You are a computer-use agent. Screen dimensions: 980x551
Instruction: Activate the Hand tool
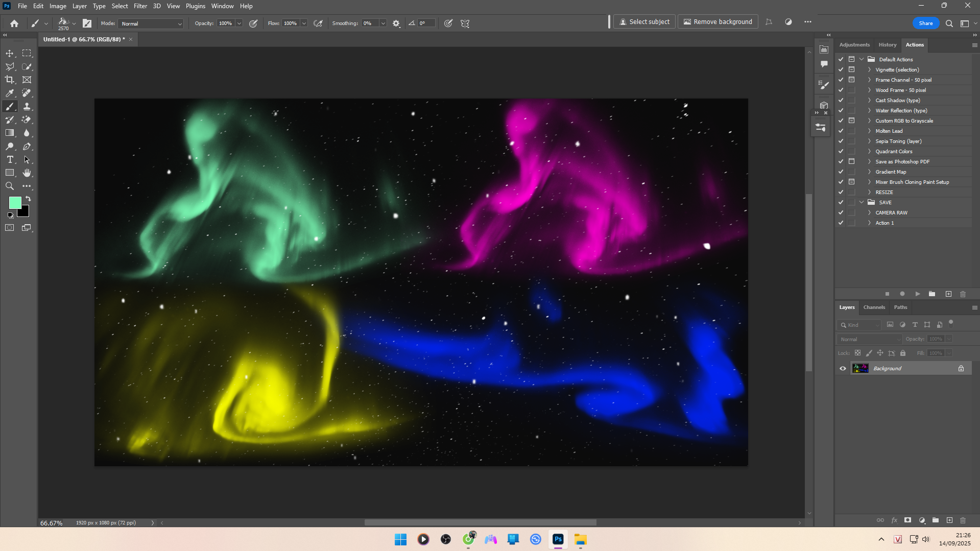pyautogui.click(x=27, y=173)
